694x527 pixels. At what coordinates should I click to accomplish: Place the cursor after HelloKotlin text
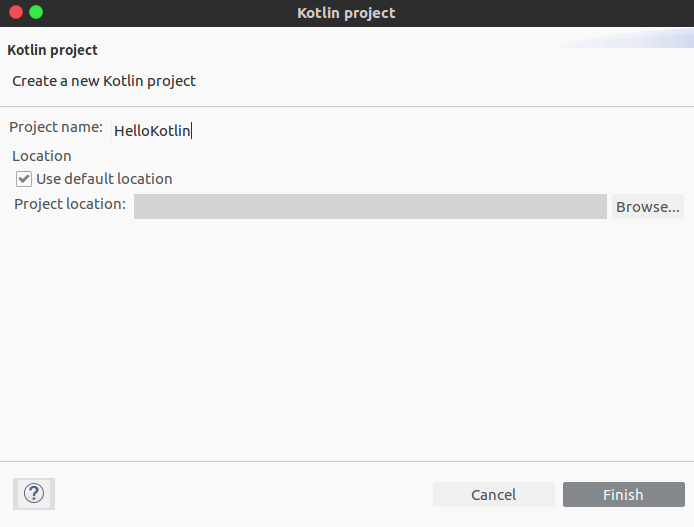[191, 131]
